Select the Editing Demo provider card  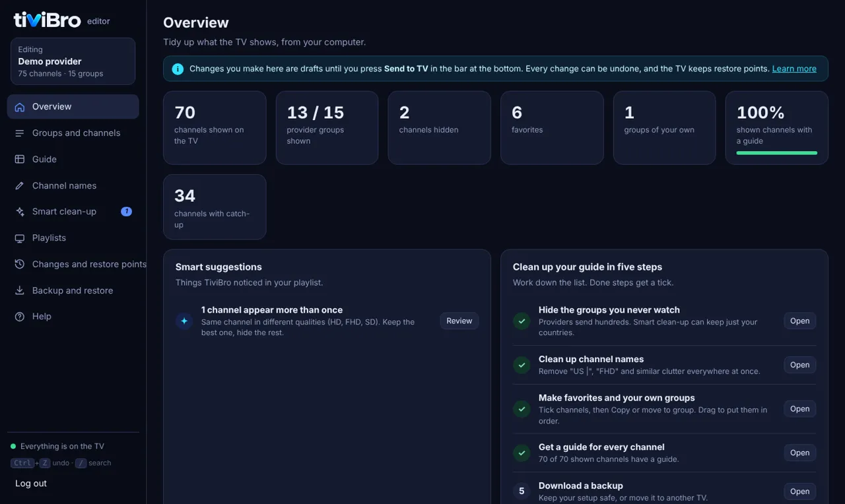(73, 61)
